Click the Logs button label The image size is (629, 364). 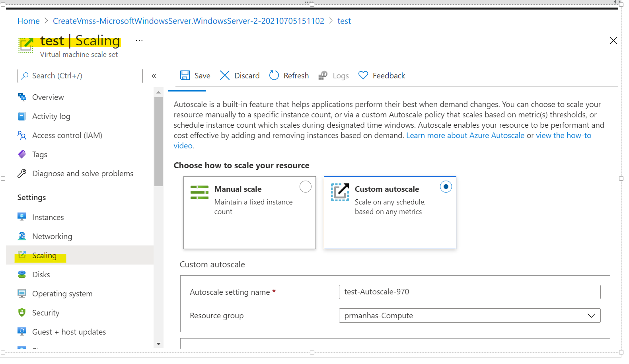pyautogui.click(x=341, y=76)
